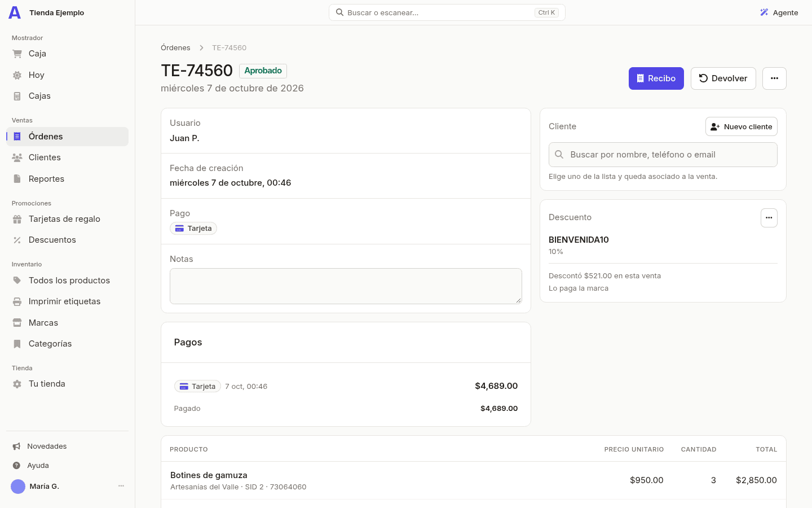Viewport: 812px width, 508px height.
Task: Open the María G. user menu dots
Action: pos(121,486)
